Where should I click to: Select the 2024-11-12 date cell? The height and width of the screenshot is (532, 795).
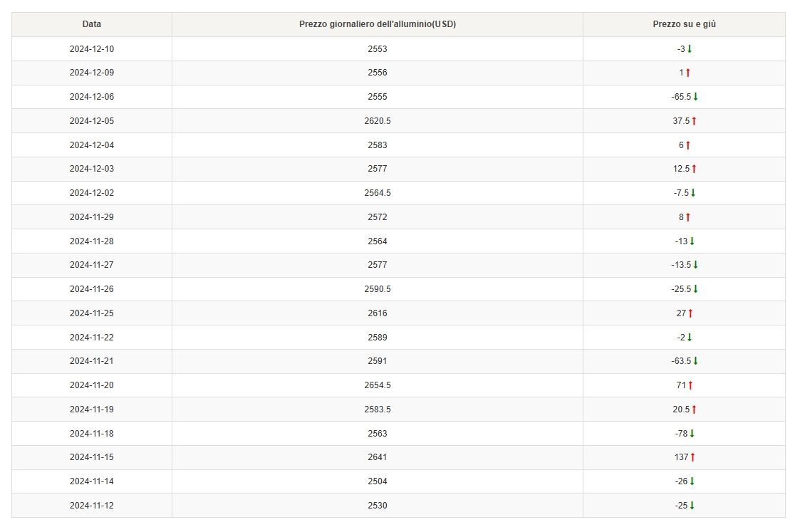[91, 506]
